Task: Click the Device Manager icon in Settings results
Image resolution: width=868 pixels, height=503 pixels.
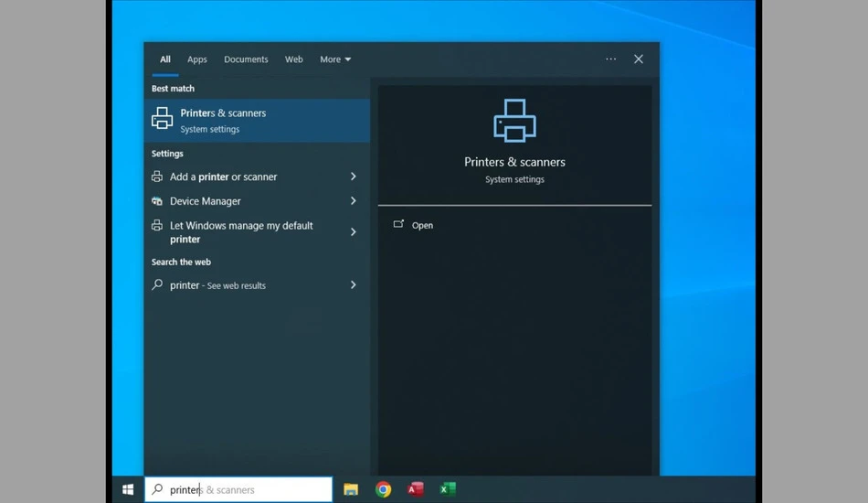Action: tap(157, 201)
